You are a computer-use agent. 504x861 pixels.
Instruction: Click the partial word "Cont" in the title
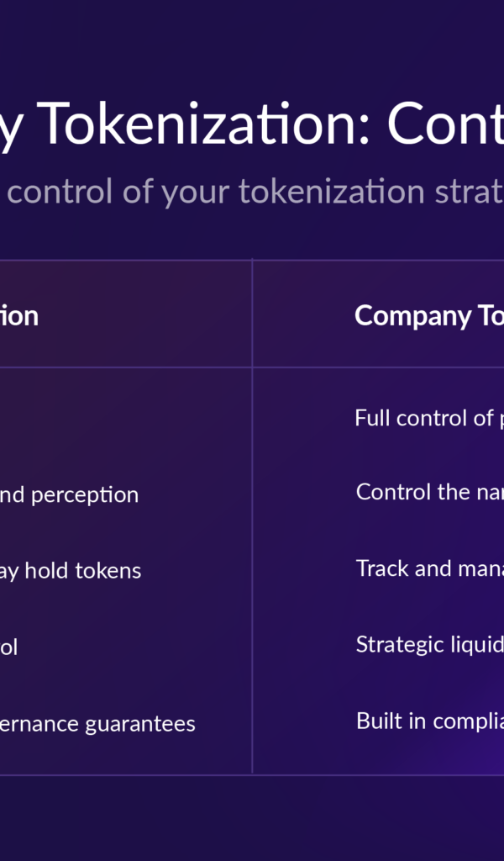445,124
